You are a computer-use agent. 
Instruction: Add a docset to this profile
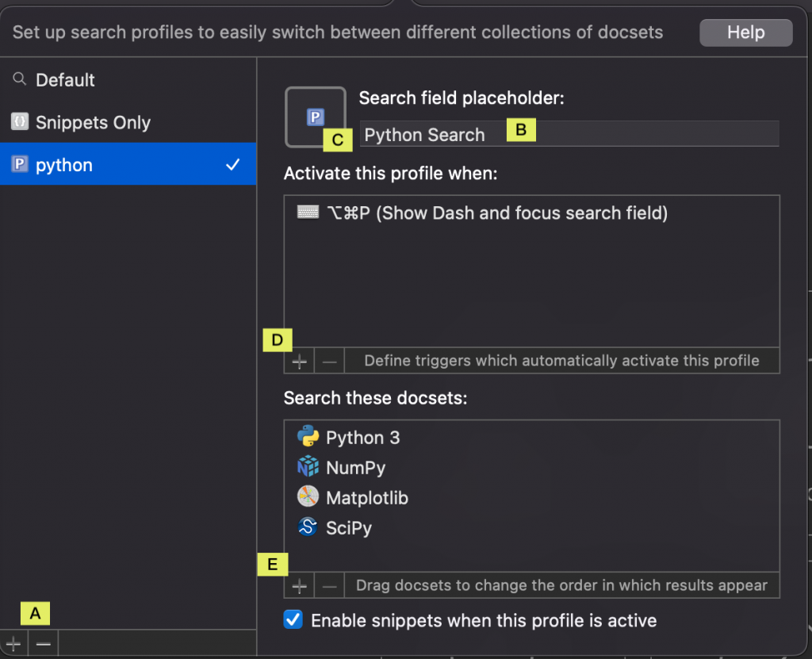tap(299, 586)
